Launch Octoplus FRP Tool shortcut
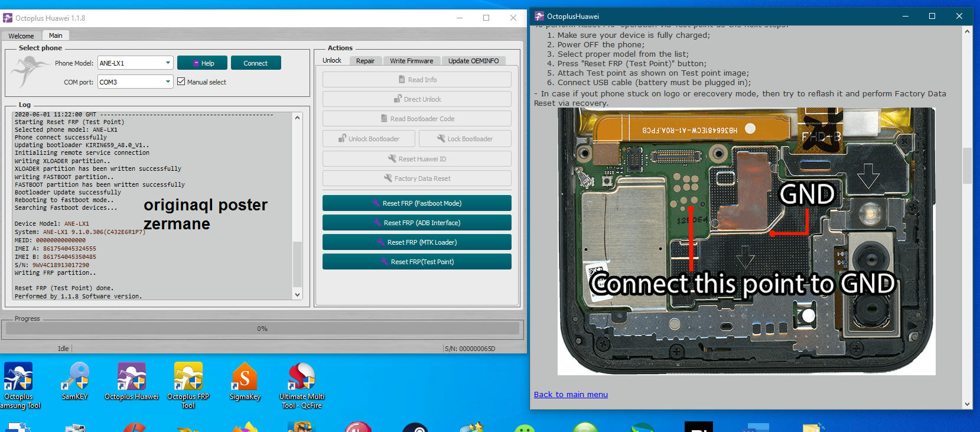Image resolution: width=980 pixels, height=432 pixels. tap(188, 385)
